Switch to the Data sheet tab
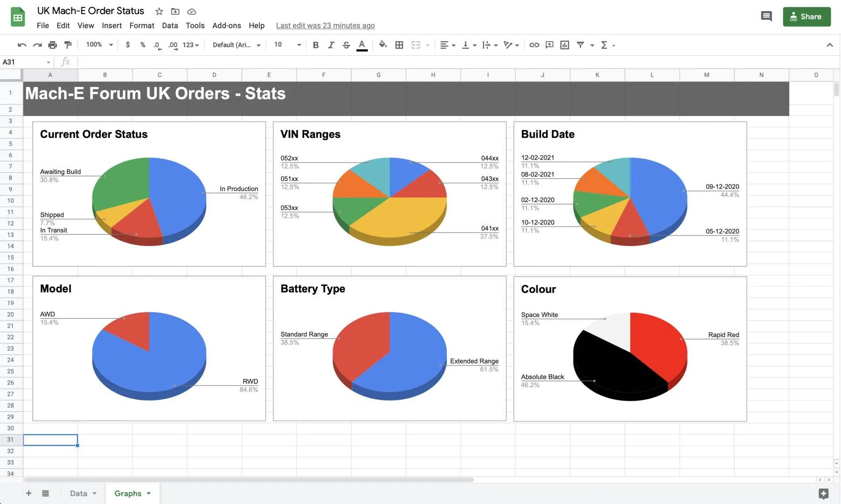This screenshot has width=841, height=504. tap(83, 493)
